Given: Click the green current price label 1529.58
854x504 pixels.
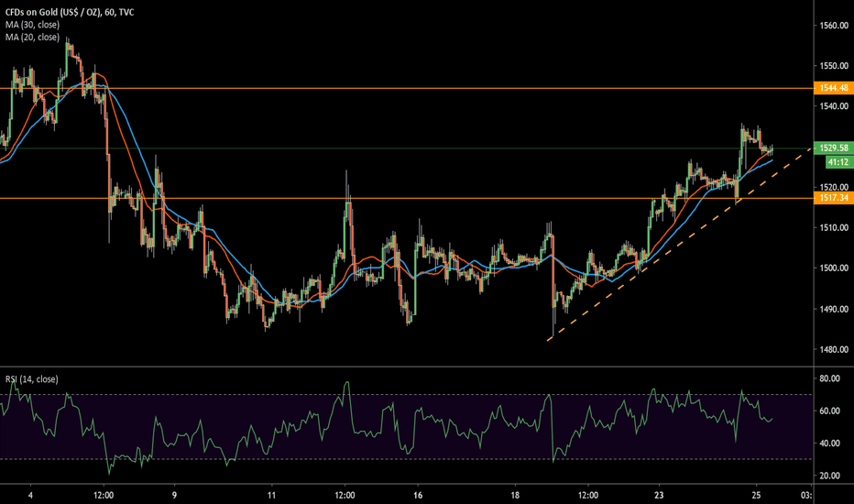Looking at the screenshot, I should click(x=833, y=148).
